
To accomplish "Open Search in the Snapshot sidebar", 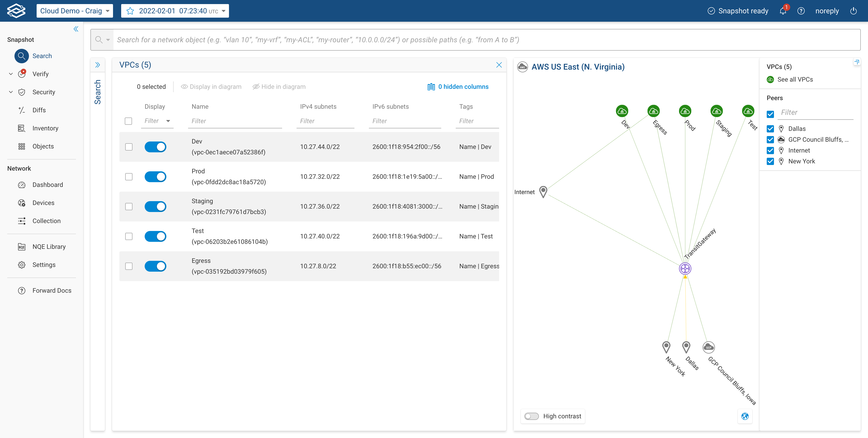I will (x=42, y=56).
